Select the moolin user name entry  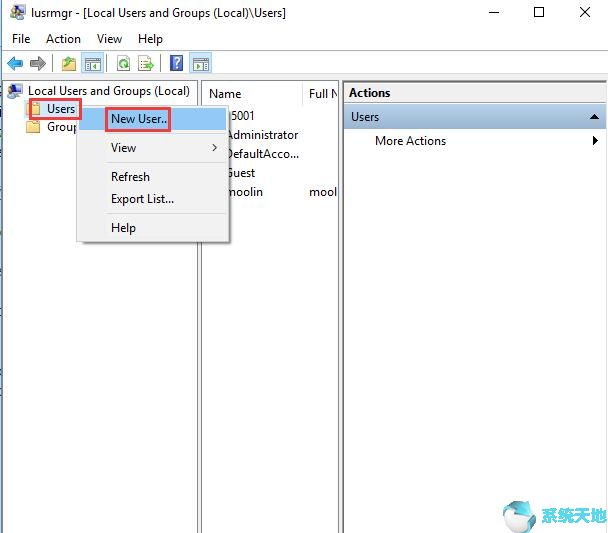(x=245, y=192)
